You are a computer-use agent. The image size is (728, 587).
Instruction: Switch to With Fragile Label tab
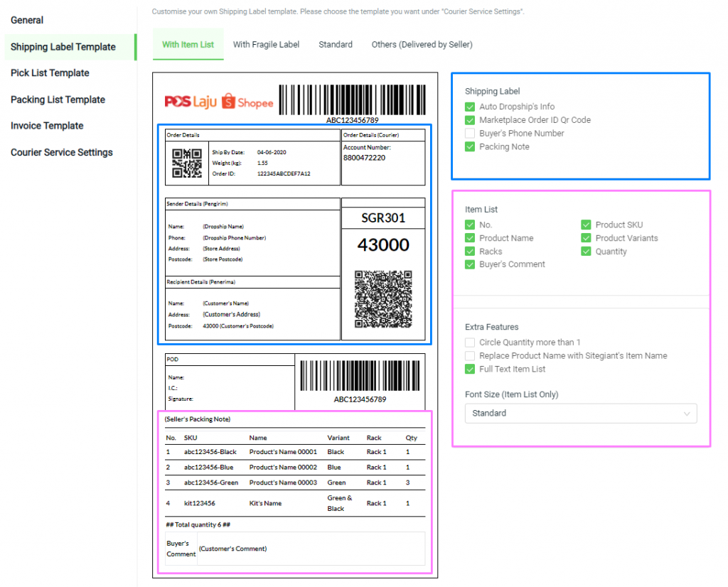click(266, 45)
